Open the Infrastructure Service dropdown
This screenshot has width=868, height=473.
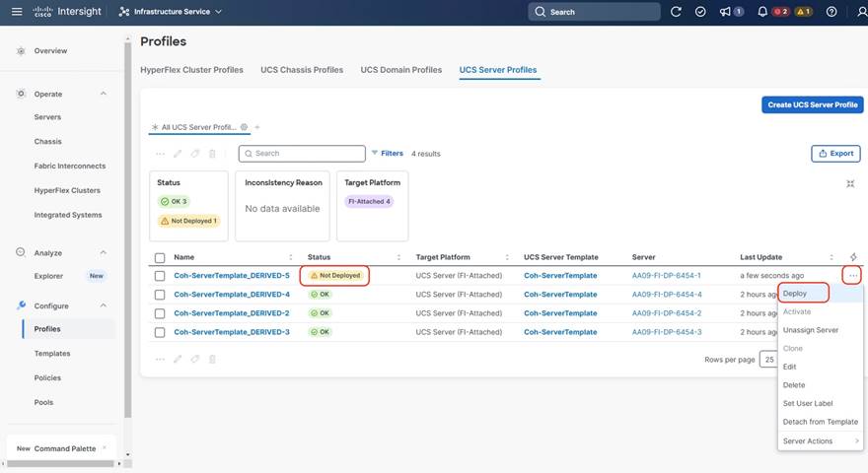pos(171,12)
